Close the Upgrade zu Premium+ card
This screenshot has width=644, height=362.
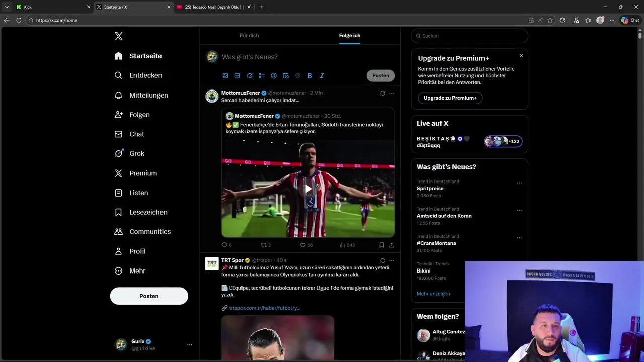521,56
